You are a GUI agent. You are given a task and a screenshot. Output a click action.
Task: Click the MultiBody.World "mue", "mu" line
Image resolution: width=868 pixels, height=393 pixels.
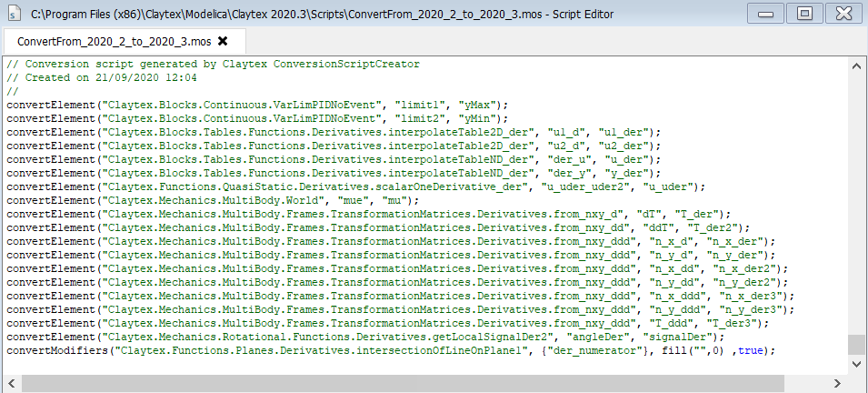coord(213,200)
